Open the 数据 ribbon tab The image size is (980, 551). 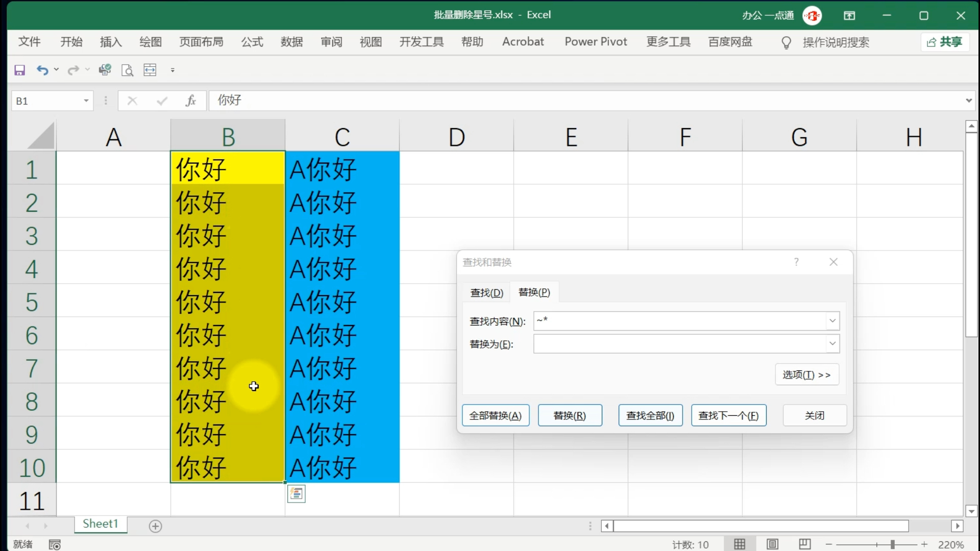coord(291,42)
